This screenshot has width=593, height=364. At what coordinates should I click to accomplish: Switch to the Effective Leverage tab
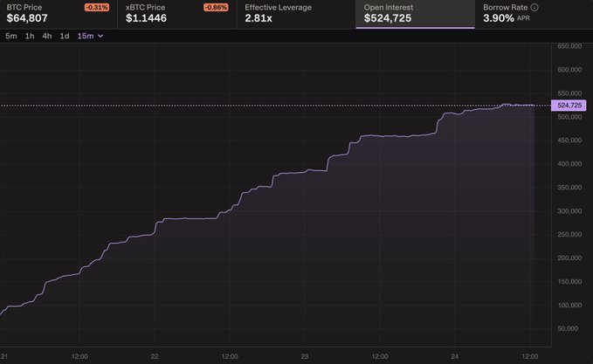tap(296, 14)
